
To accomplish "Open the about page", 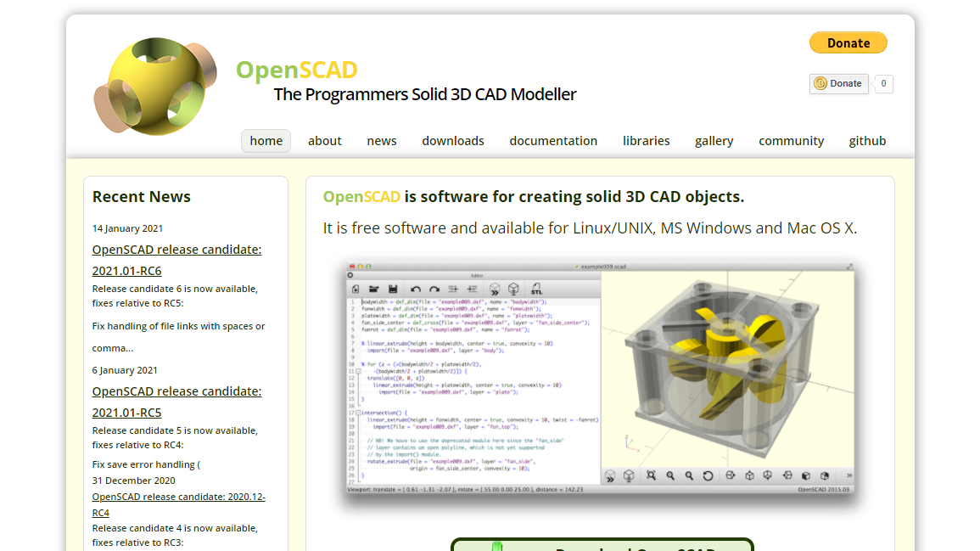I will tap(324, 141).
